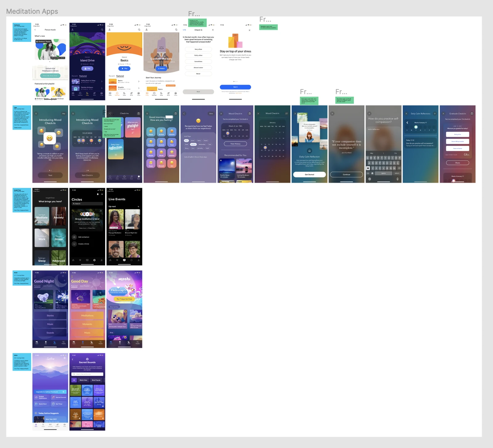The image size is (493, 448).
Task: Select the 'Sometimes' answer option
Action: (x=198, y=61)
